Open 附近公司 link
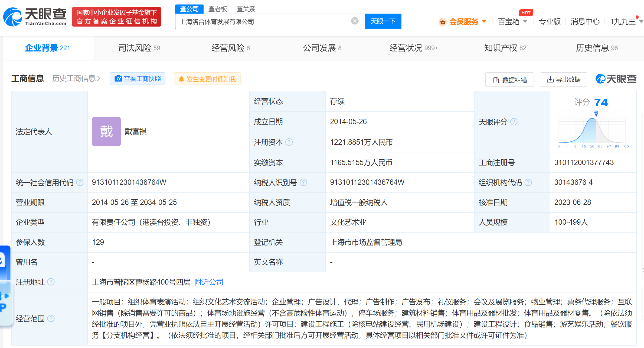The image size is (644, 348). point(209,282)
